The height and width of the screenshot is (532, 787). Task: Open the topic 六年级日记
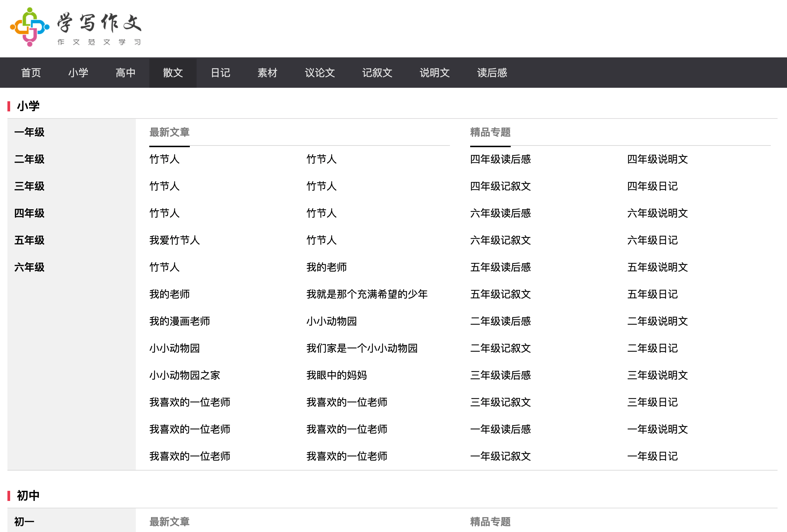click(x=653, y=241)
